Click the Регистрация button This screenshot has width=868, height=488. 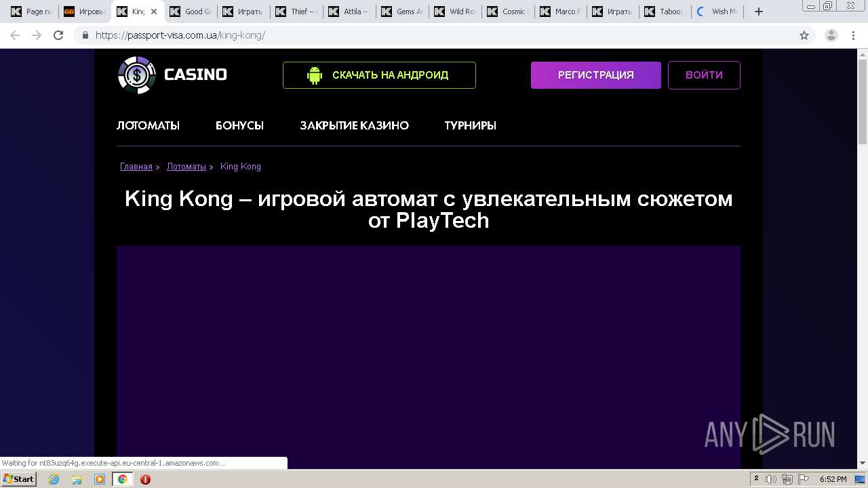(x=596, y=75)
